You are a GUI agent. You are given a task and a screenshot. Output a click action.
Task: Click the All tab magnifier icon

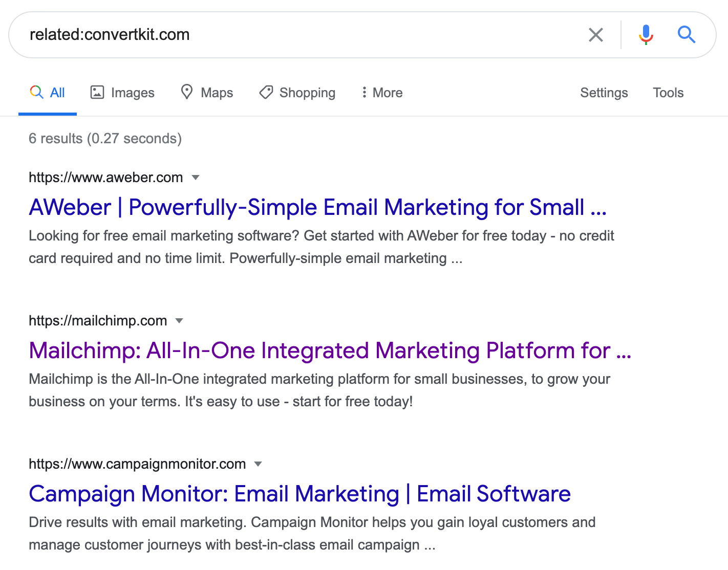(36, 92)
